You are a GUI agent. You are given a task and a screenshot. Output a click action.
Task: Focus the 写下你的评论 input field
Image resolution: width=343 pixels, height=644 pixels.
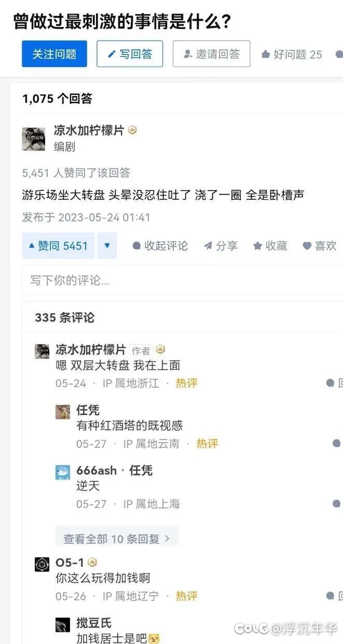point(182,280)
